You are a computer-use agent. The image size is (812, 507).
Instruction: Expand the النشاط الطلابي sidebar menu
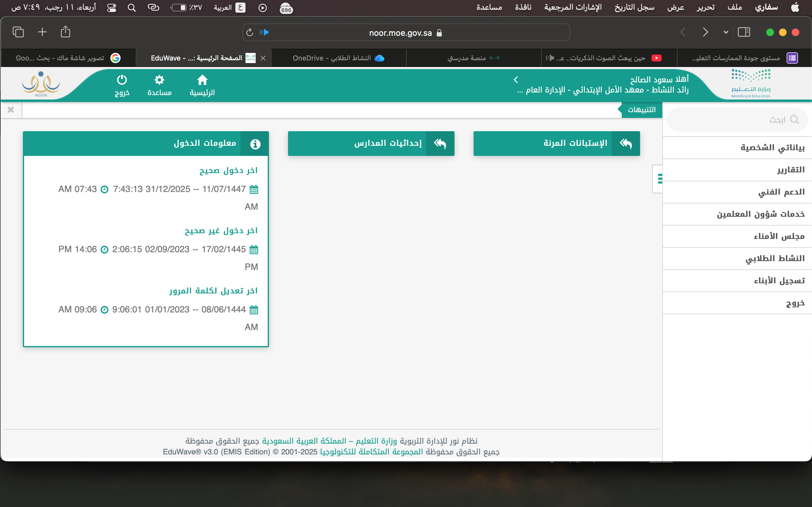[x=775, y=259]
